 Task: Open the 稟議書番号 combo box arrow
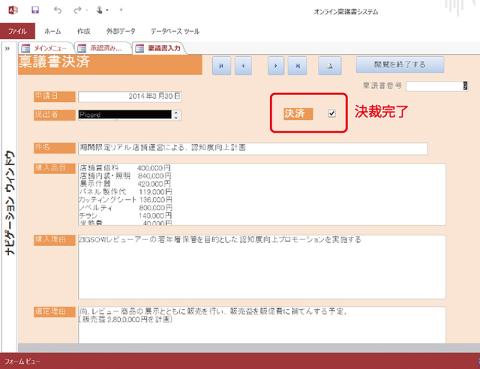coord(465,86)
